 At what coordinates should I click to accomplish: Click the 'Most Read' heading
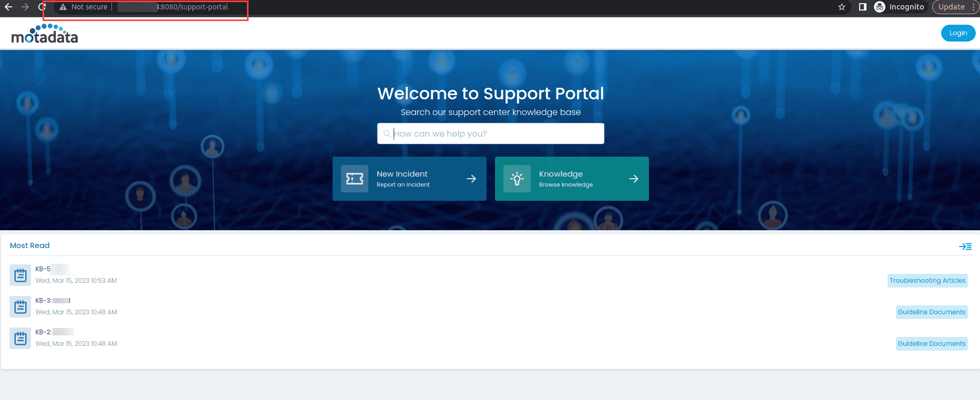point(29,245)
